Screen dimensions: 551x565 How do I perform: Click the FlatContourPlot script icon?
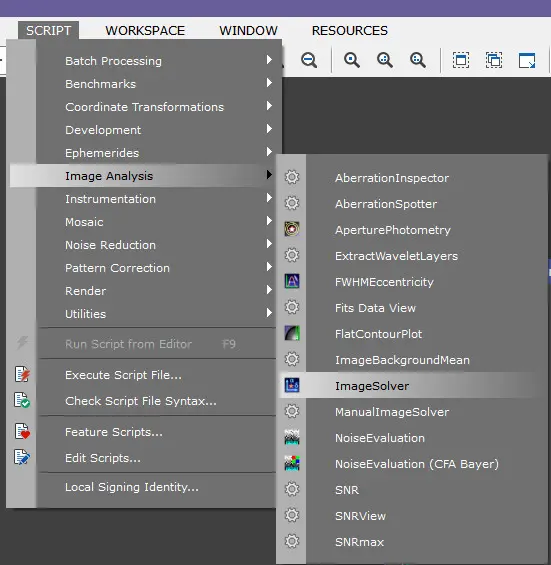(x=292, y=333)
